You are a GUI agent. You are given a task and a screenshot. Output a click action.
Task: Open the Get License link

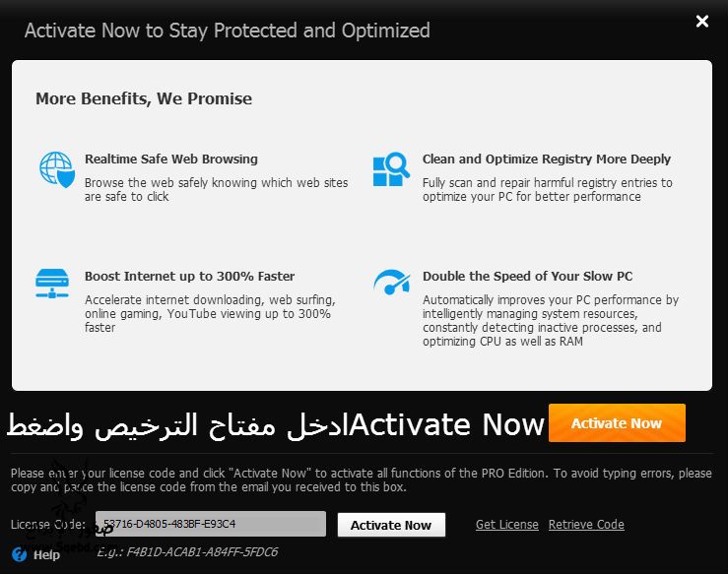point(506,525)
